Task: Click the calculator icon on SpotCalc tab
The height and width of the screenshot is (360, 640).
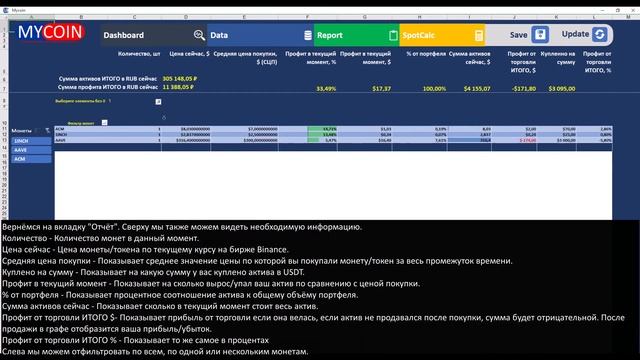Action: point(479,36)
